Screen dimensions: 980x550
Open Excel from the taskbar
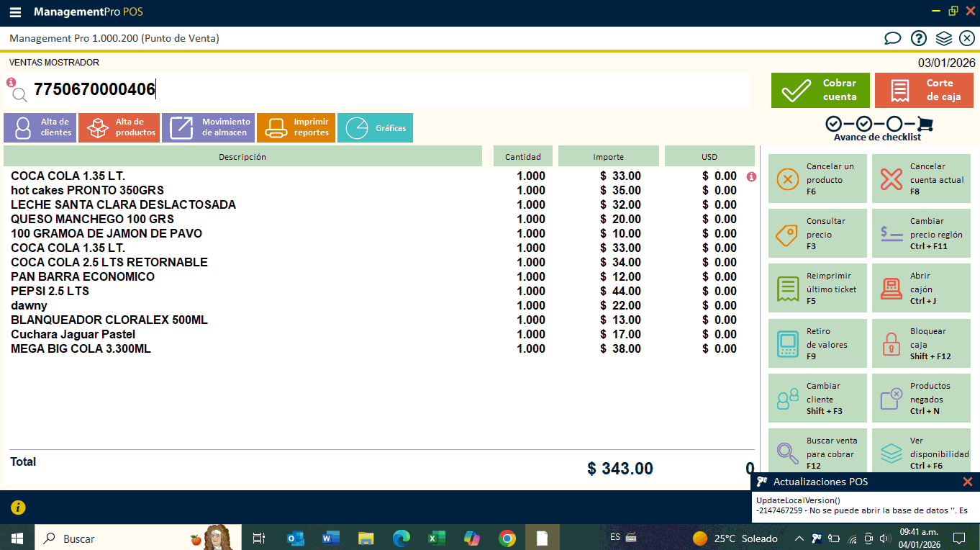(x=437, y=538)
